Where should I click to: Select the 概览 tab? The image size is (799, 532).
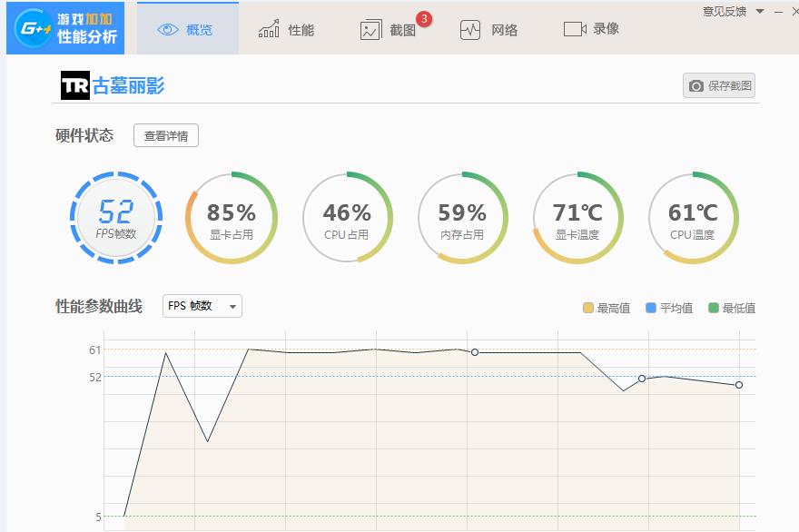tap(186, 28)
